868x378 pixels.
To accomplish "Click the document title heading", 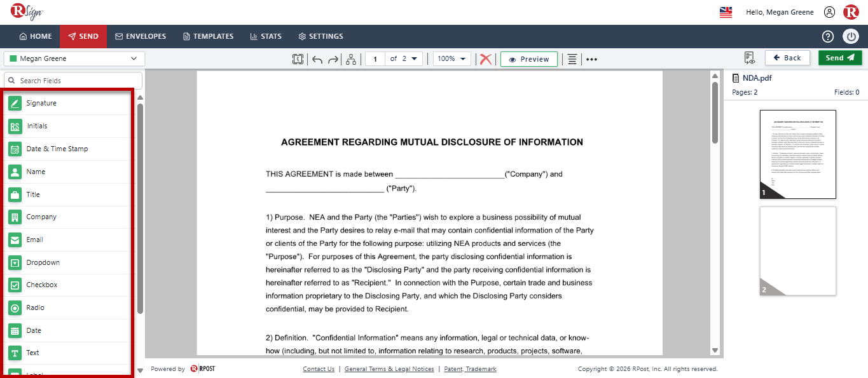I will 432,142.
